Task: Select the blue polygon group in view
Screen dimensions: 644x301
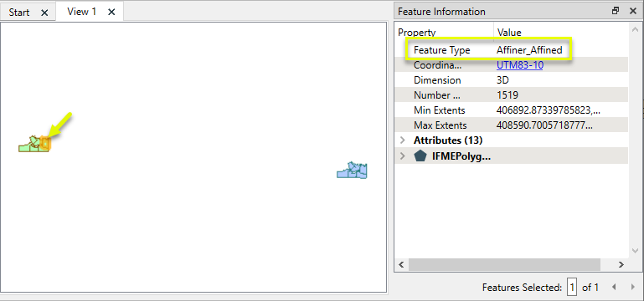Action: [352, 170]
